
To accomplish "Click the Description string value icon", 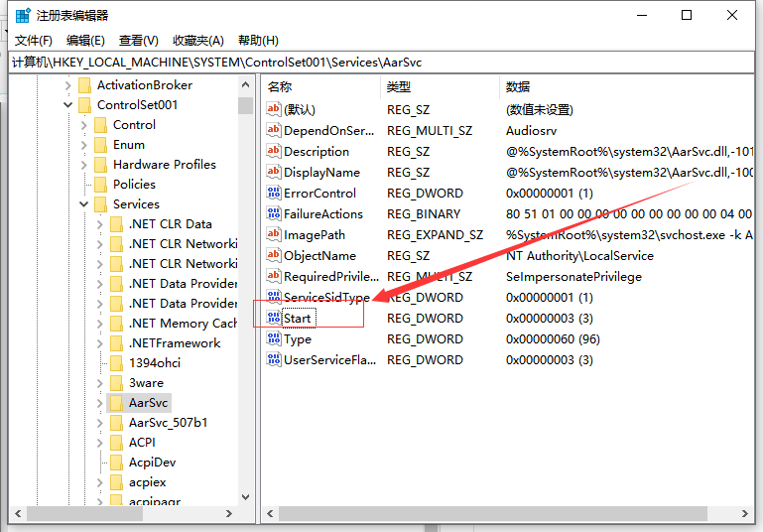I will point(274,151).
